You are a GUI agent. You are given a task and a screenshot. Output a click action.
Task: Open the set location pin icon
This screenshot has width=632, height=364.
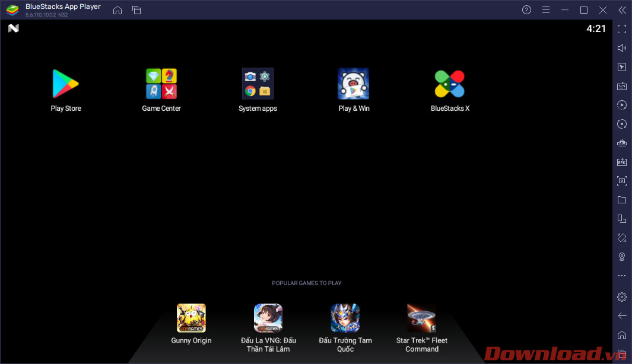point(622,257)
